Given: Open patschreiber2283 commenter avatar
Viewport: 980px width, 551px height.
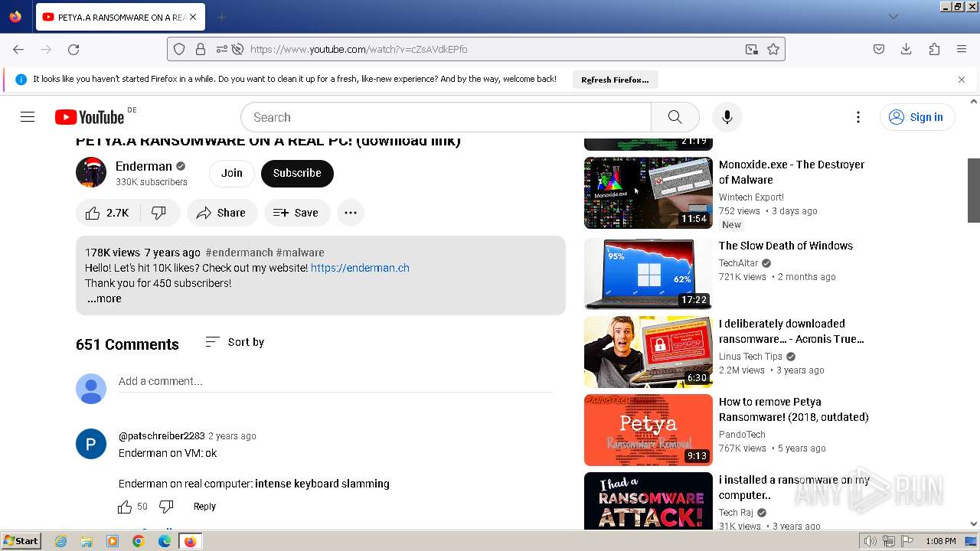Looking at the screenshot, I should tap(91, 444).
